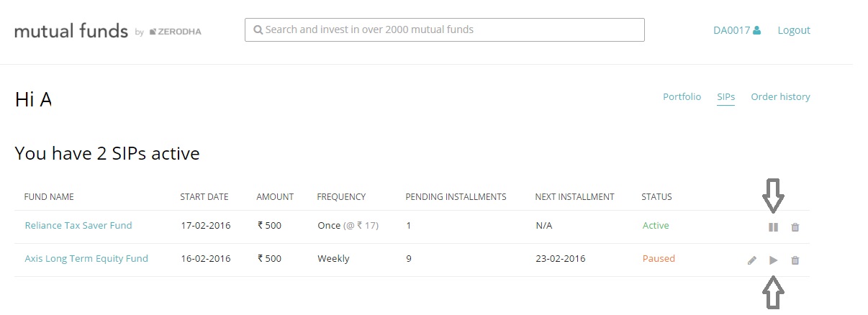Click the START DATE column header

[204, 196]
